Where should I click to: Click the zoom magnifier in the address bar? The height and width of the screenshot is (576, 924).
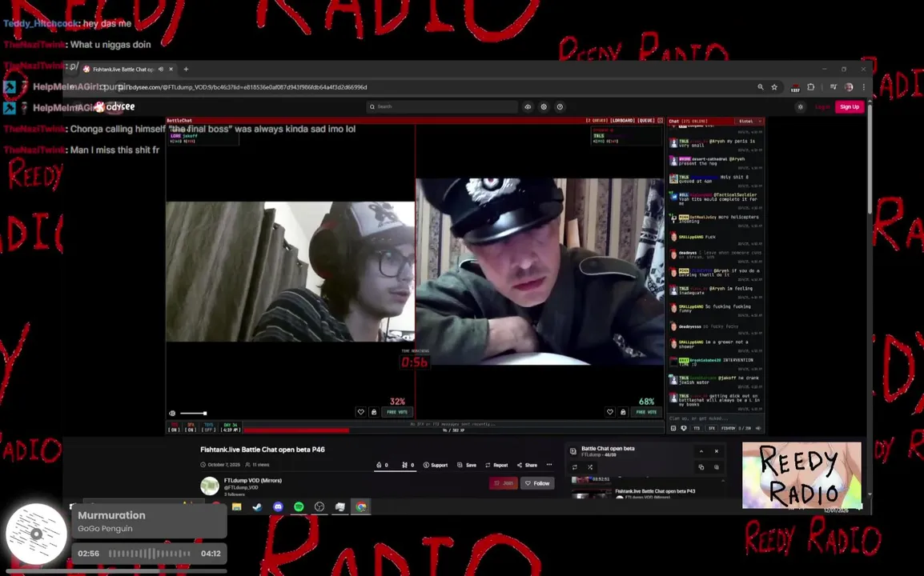[760, 87]
